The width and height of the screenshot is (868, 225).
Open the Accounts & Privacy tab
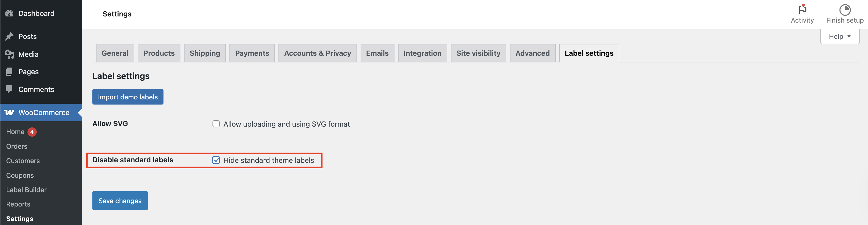tap(317, 53)
